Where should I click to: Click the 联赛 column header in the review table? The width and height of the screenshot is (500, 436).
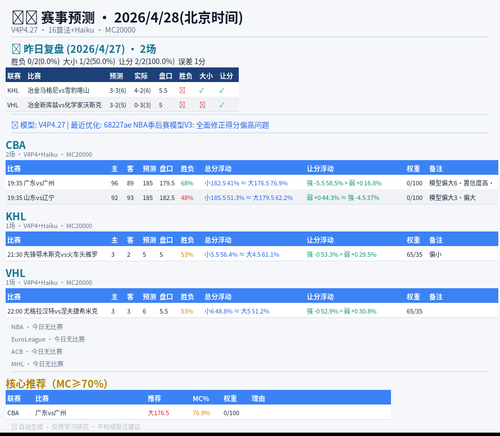click(x=14, y=76)
